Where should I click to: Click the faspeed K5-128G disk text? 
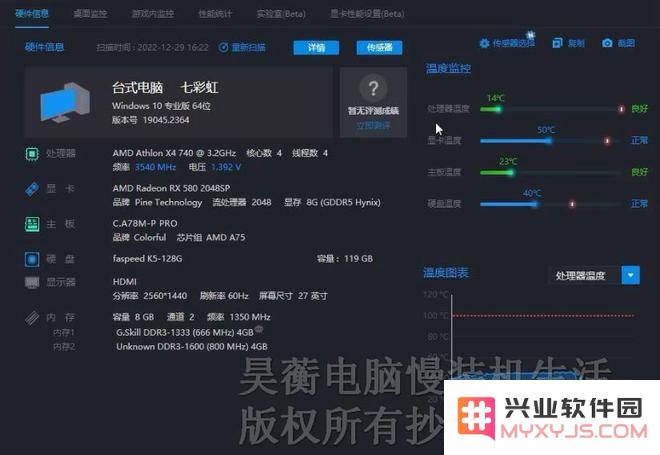click(147, 258)
